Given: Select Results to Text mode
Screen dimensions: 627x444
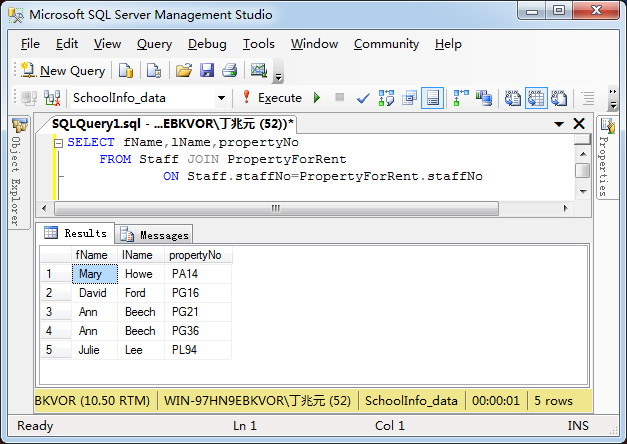Looking at the screenshot, I should pyautogui.click(x=513, y=98).
